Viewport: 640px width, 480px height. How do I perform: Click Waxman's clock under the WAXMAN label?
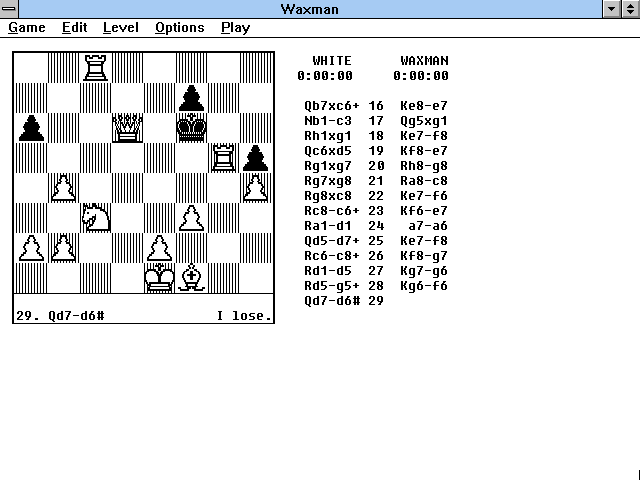coord(421,76)
